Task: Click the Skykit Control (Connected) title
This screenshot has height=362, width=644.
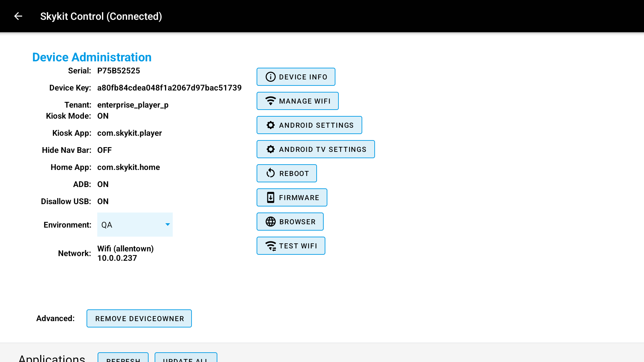Action: point(101,16)
